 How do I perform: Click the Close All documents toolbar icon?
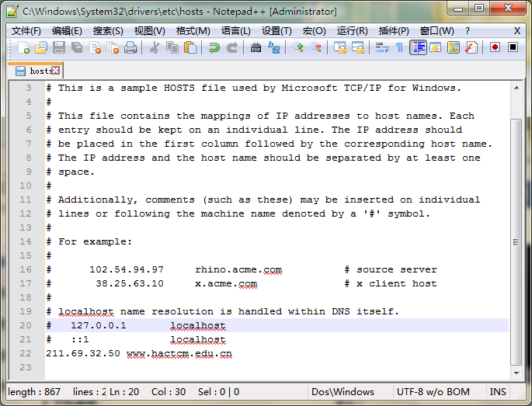coord(113,48)
